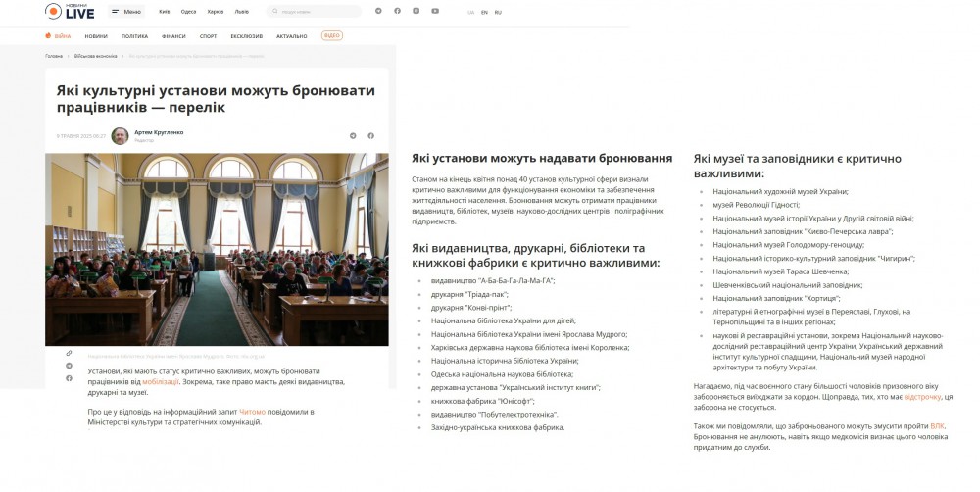
Task: Switch site language to EN
Action: click(484, 12)
